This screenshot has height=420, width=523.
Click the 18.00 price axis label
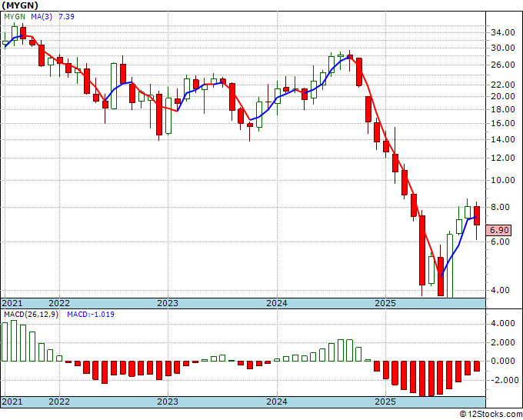coord(503,110)
